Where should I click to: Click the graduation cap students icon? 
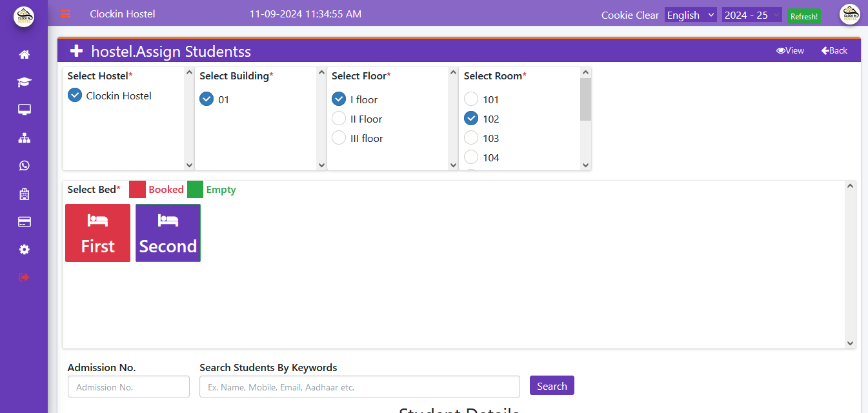(x=25, y=82)
